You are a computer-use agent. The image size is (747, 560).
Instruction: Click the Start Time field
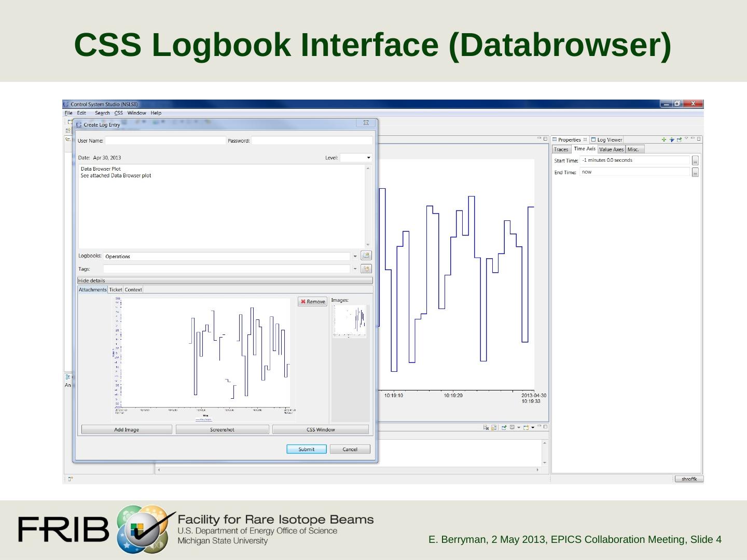click(x=635, y=160)
